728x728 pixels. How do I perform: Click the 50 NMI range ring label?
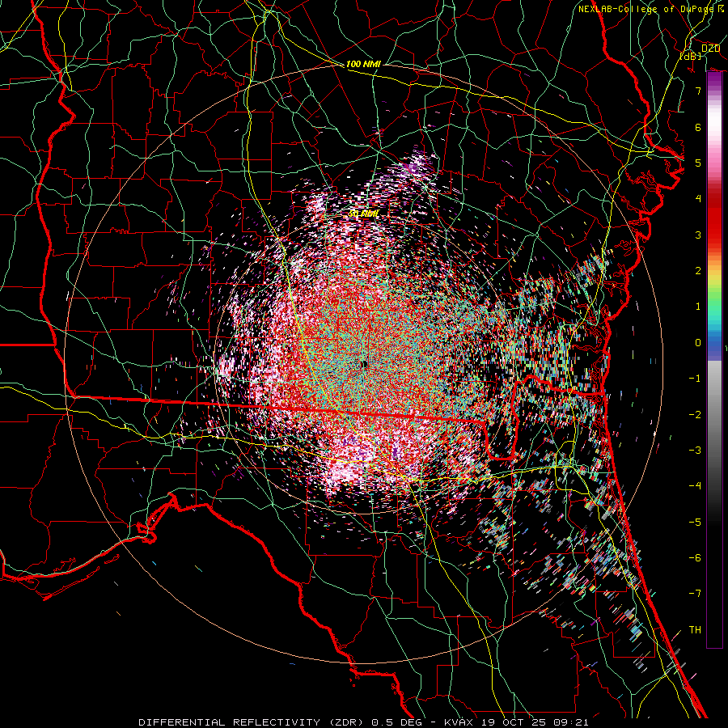coord(363,214)
